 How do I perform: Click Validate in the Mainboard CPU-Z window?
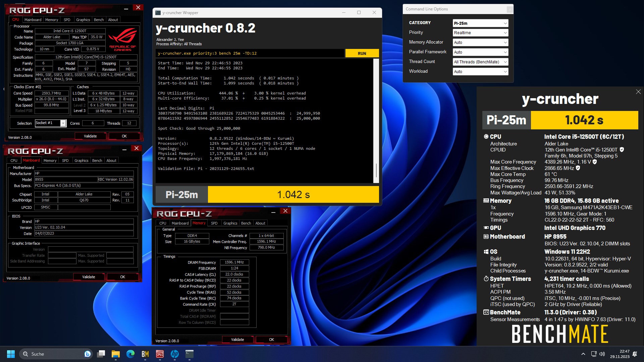coord(89,277)
